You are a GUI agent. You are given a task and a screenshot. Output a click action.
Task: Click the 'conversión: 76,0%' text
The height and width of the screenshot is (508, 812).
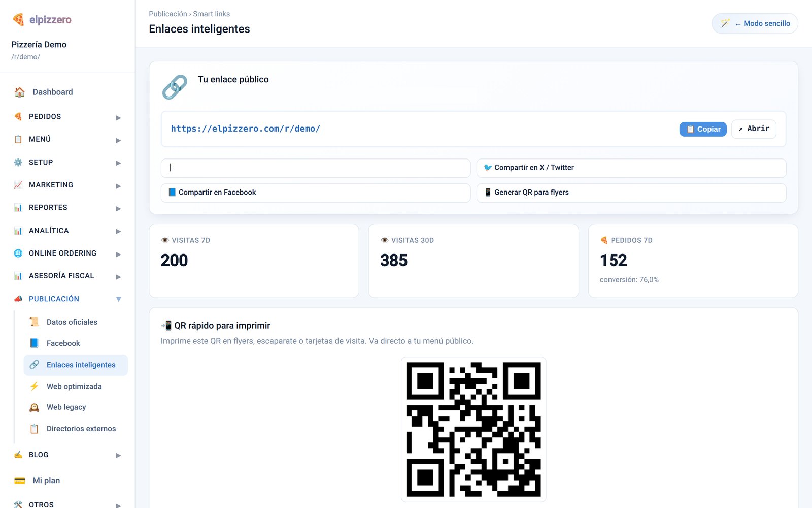pyautogui.click(x=629, y=280)
